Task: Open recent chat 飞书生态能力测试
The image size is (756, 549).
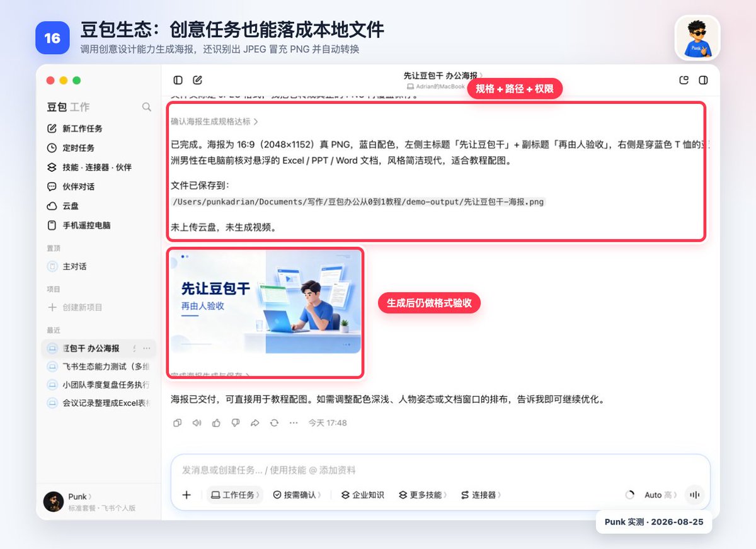Action: [99, 366]
